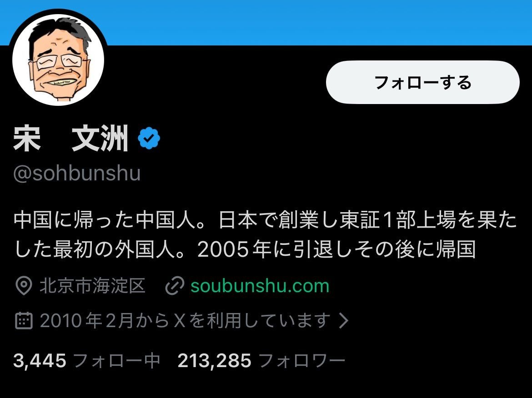The height and width of the screenshot is (398, 532).
Task: Open the soubunshu.com website link
Action: (x=260, y=286)
